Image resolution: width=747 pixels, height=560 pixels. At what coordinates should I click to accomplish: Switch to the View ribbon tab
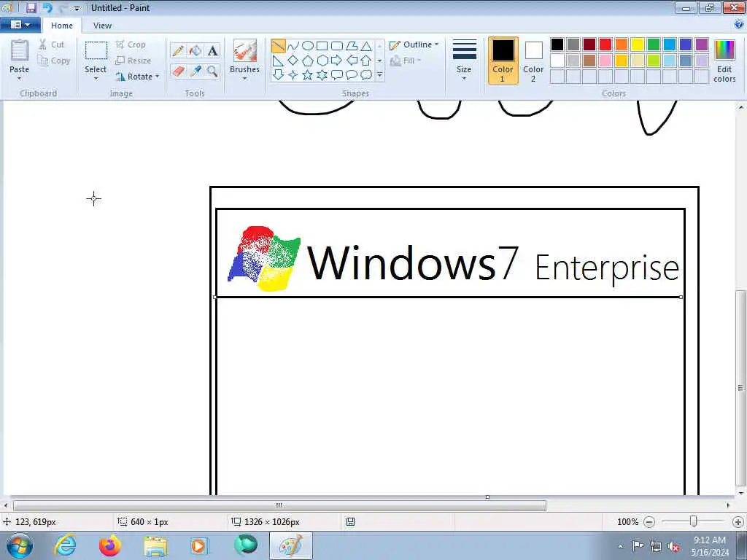click(x=102, y=26)
